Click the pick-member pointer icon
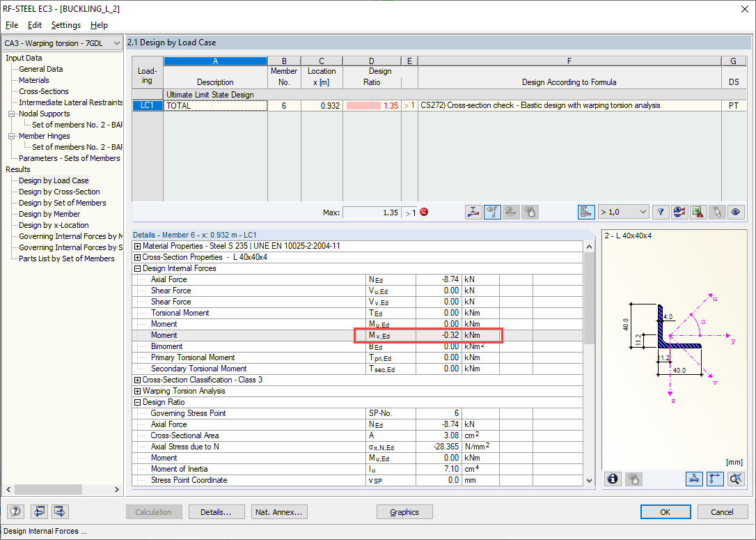Image resolution: width=756 pixels, height=540 pixels. point(717,212)
